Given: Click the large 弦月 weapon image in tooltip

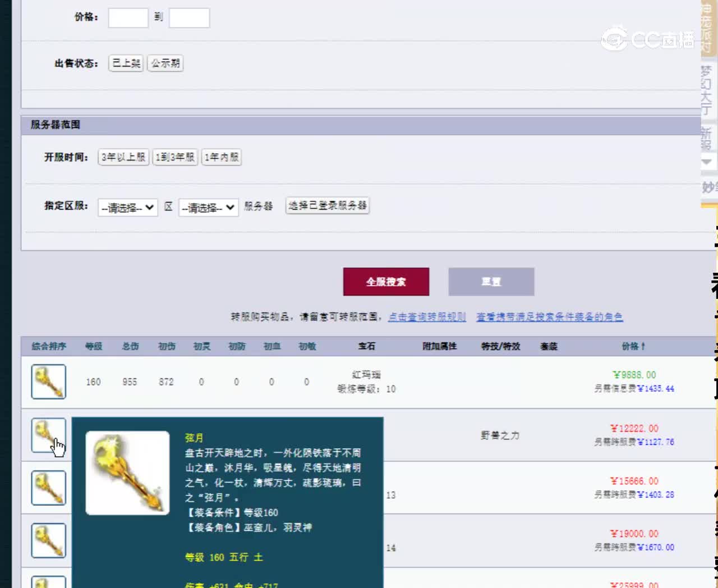Looking at the screenshot, I should coord(127,473).
